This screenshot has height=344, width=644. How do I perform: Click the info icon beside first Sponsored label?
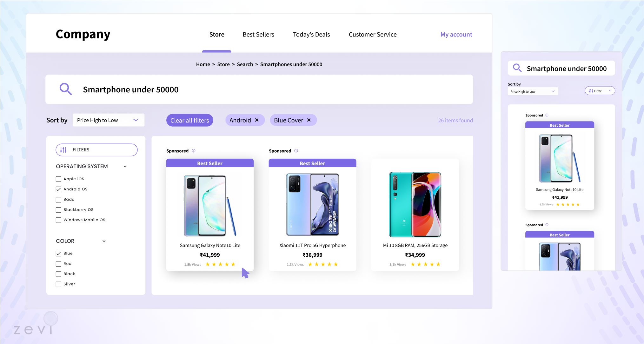[x=194, y=151]
